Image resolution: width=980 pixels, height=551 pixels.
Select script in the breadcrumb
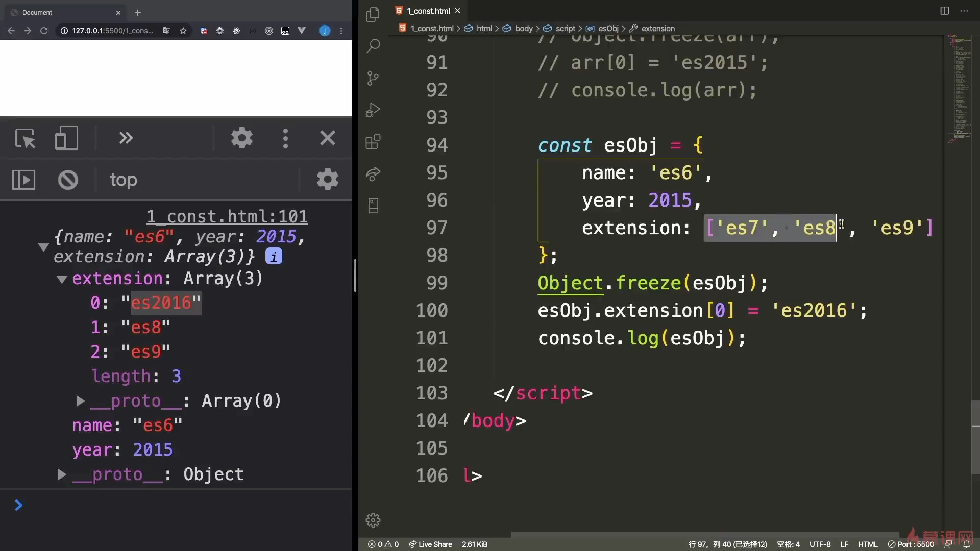[x=565, y=29]
